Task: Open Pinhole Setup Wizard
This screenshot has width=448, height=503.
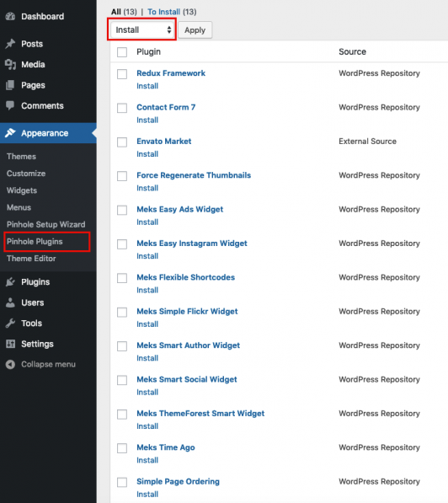Action: (45, 224)
